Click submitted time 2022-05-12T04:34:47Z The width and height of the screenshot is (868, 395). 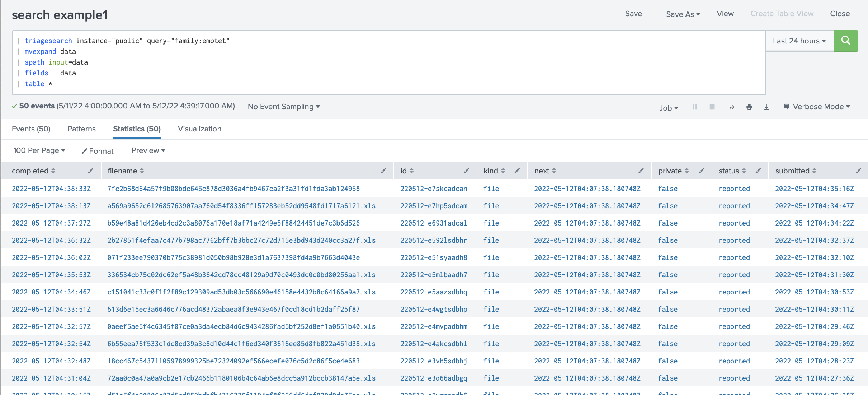coord(815,206)
